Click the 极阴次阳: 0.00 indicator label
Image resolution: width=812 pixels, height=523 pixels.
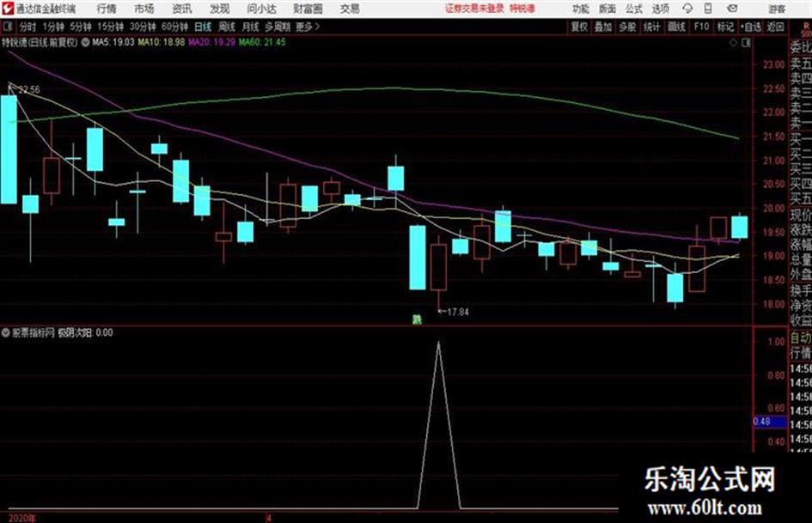(85, 332)
